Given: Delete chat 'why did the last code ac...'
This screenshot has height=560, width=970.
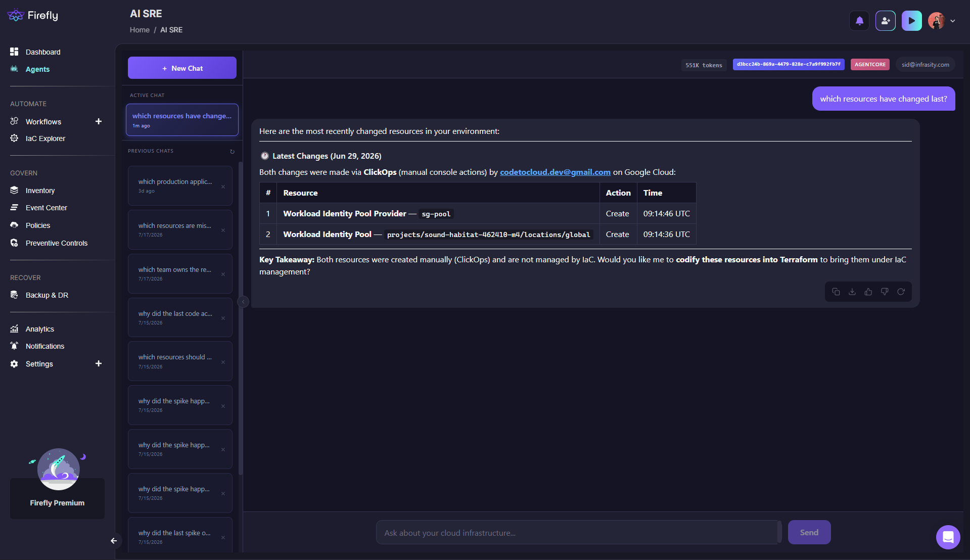Looking at the screenshot, I should (x=223, y=318).
